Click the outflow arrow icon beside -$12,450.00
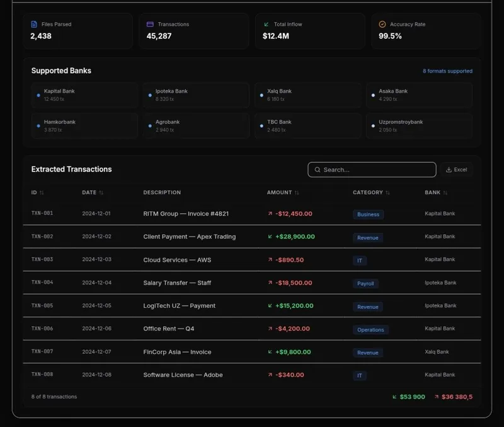 [270, 213]
